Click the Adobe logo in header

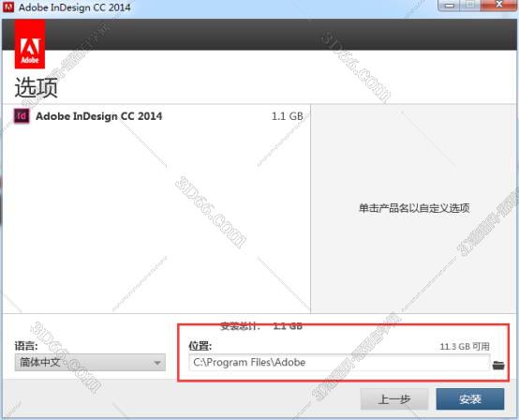[30, 44]
